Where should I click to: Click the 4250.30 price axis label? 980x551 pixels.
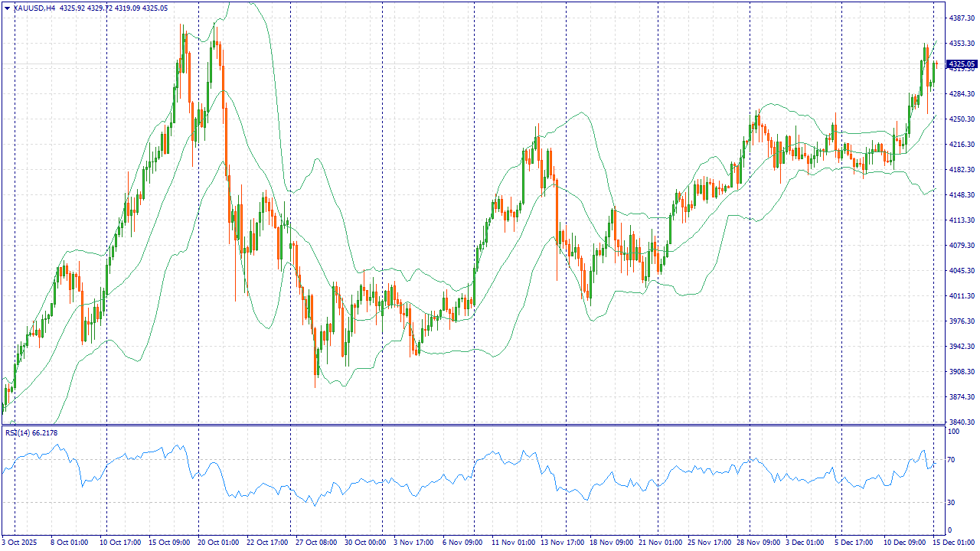pos(961,119)
